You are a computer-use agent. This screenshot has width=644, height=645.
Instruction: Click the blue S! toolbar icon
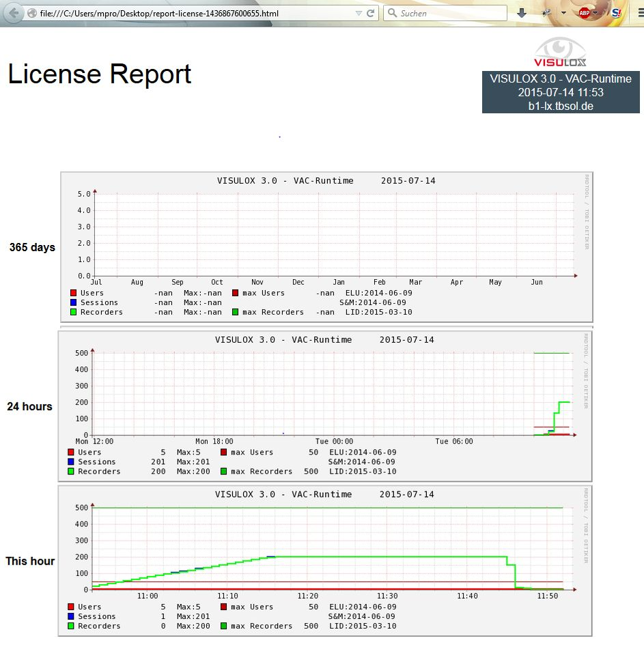[616, 13]
